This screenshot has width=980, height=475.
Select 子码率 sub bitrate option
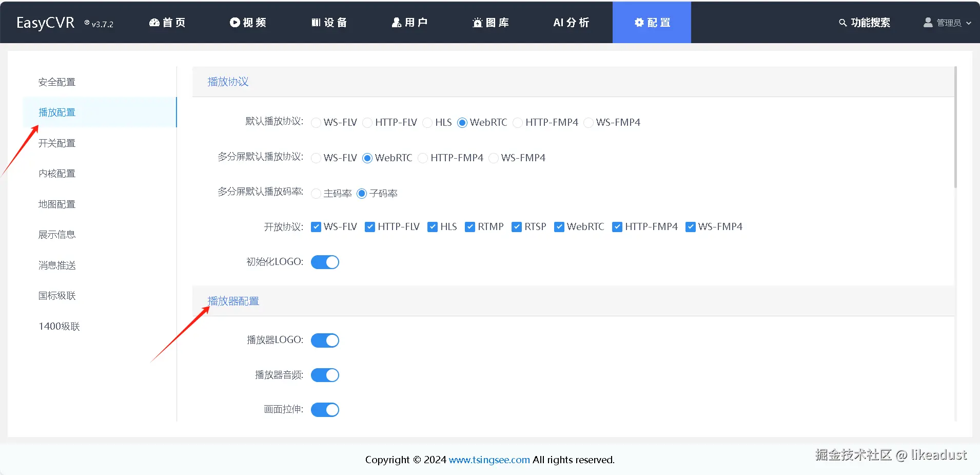[x=362, y=194]
